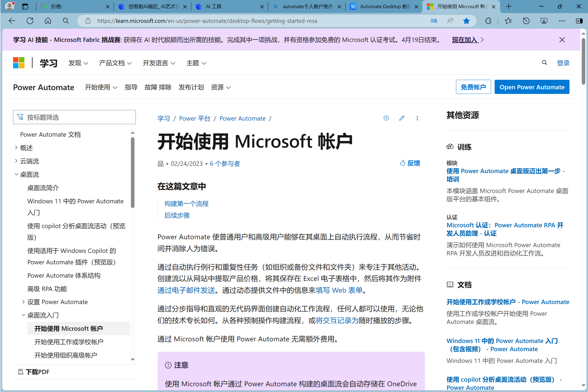The image size is (588, 392).
Task: Click the read aloud icon in address bar
Action: click(450, 21)
